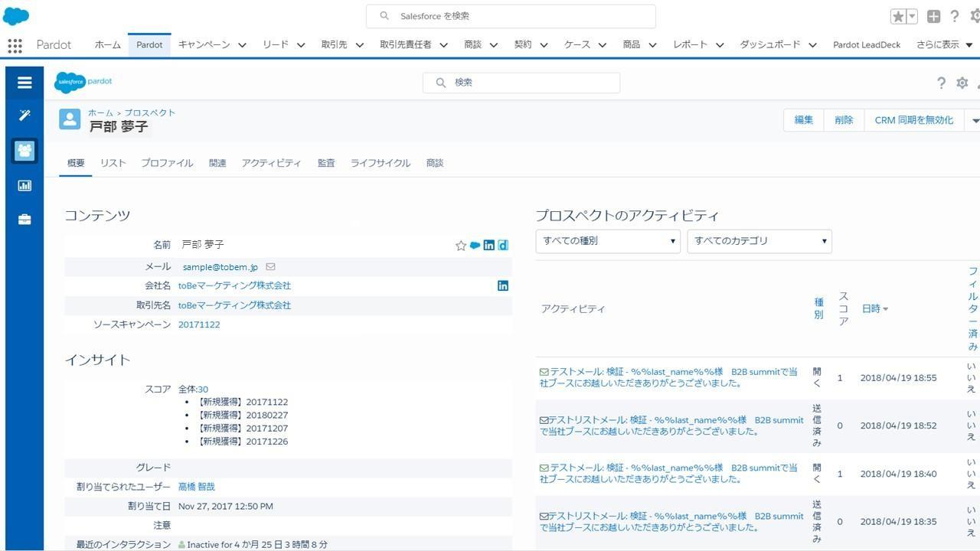Click the 編集 button
This screenshot has height=551, width=980.
(804, 120)
